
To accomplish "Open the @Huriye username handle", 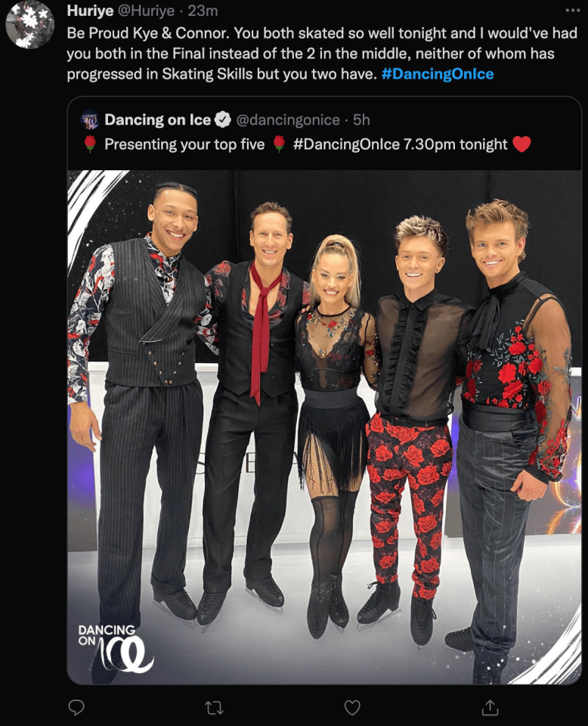I will coord(146,11).
